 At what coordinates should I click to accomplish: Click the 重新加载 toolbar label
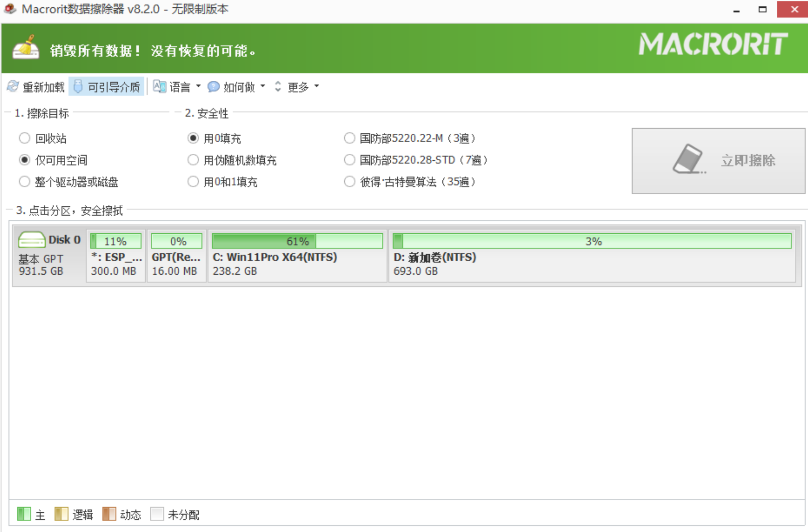[43, 87]
